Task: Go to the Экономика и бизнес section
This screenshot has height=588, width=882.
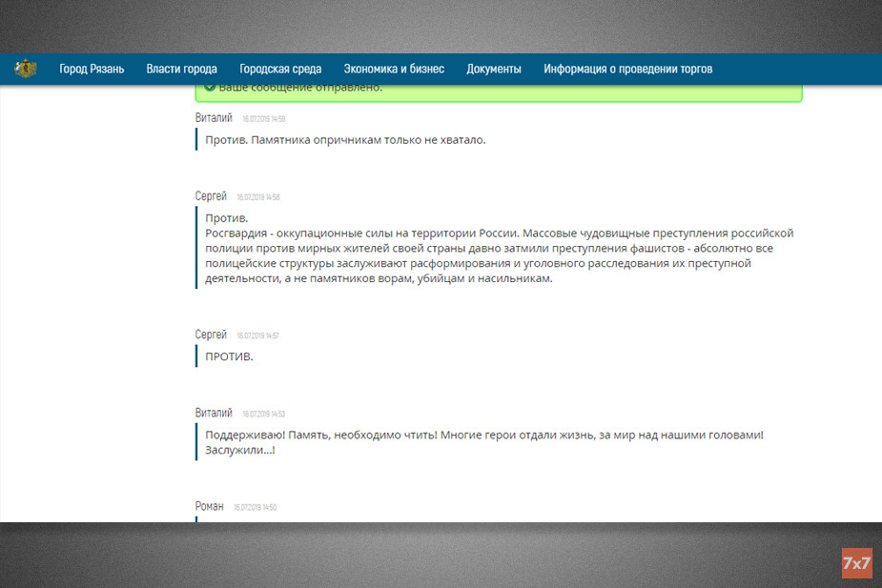Action: pyautogui.click(x=394, y=69)
